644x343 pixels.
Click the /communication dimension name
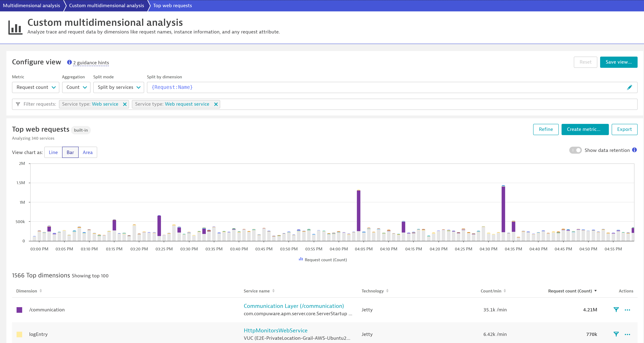click(47, 310)
